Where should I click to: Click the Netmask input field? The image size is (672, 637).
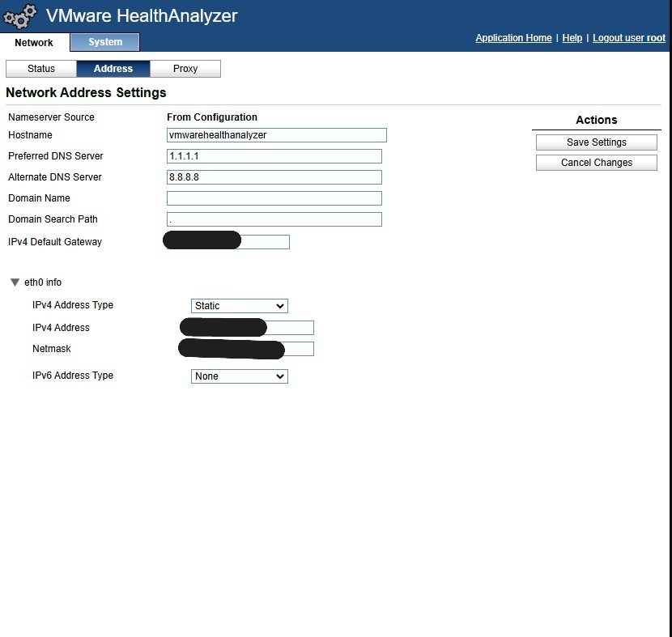pos(253,349)
